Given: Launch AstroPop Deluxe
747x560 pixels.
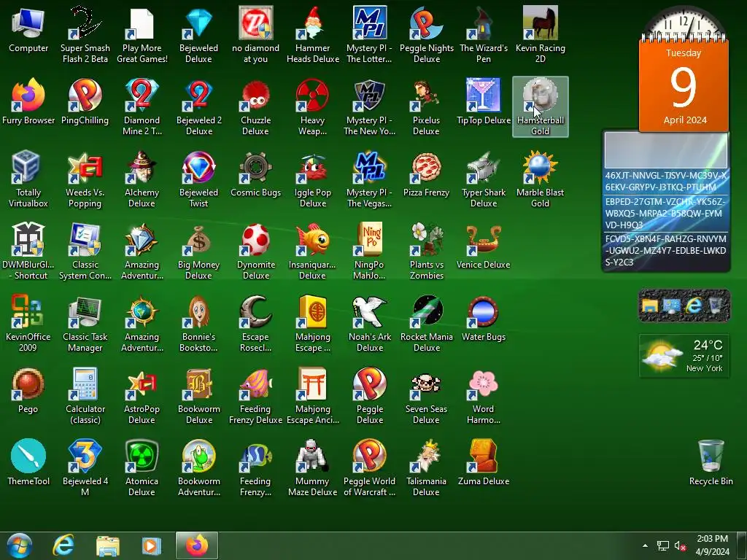Looking at the screenshot, I should pyautogui.click(x=142, y=395).
